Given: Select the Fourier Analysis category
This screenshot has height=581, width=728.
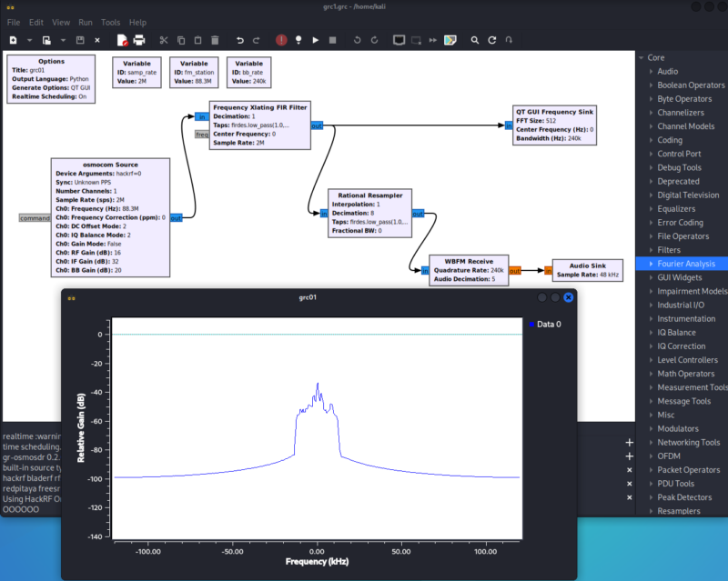Looking at the screenshot, I should [x=686, y=264].
